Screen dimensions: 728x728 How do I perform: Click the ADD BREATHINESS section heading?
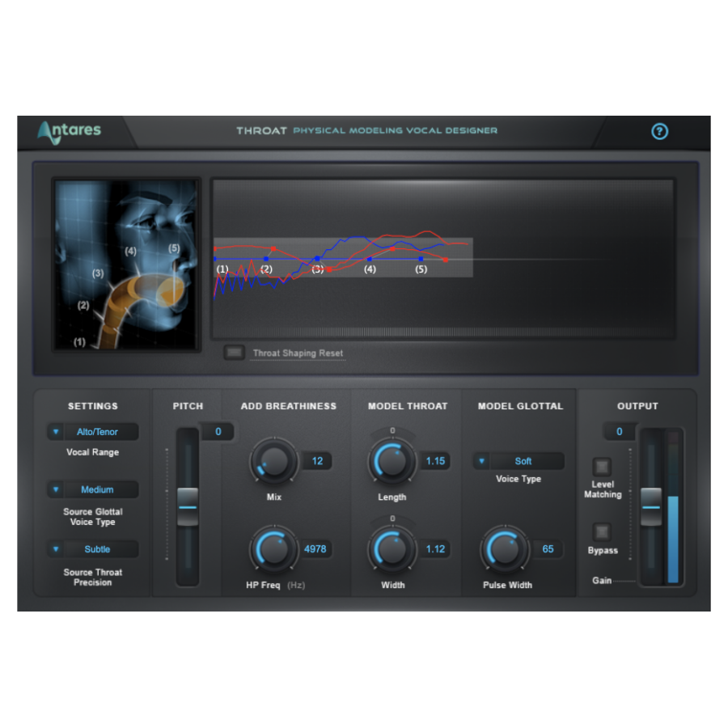[288, 406]
